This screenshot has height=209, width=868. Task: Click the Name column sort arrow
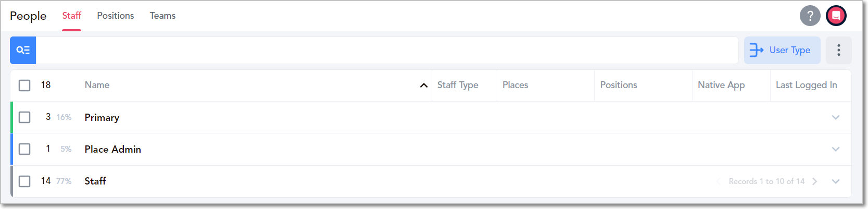click(424, 85)
